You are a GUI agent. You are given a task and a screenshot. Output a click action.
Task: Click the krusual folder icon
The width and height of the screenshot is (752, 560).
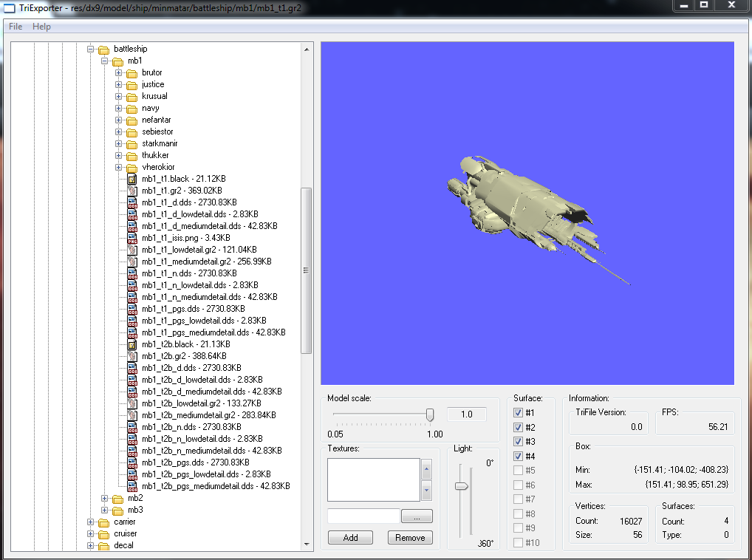[132, 96]
